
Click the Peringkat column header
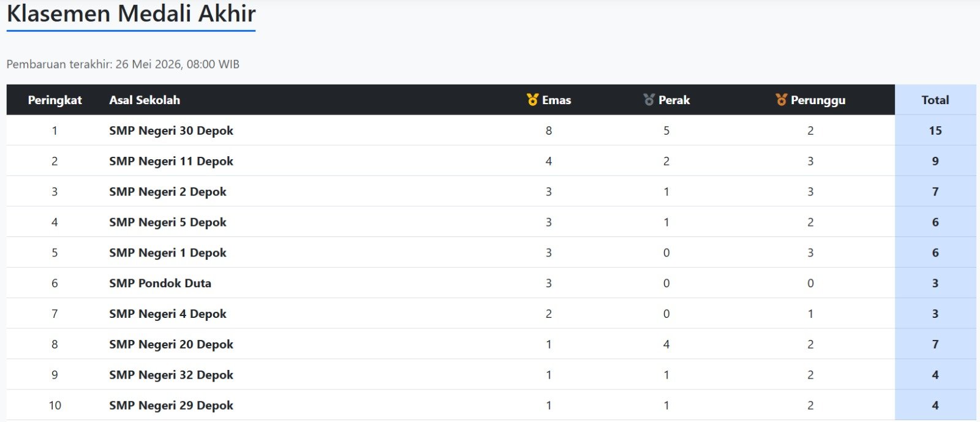(55, 100)
